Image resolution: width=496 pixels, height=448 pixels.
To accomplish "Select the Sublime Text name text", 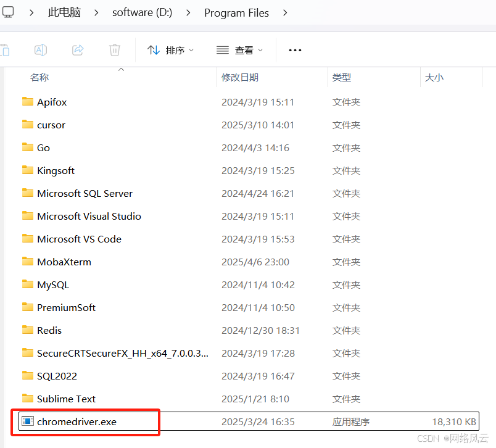I will point(66,399).
